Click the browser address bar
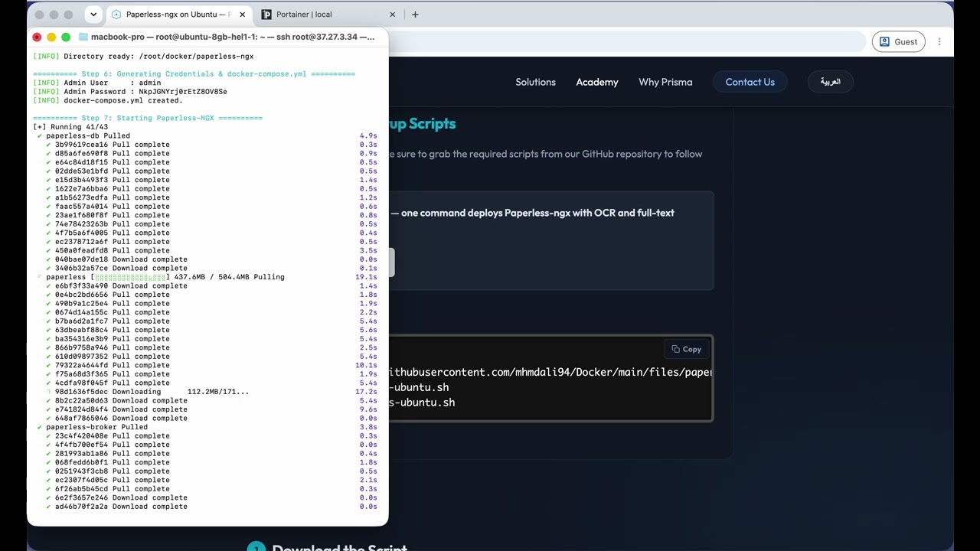Image resolution: width=980 pixels, height=551 pixels. point(626,42)
